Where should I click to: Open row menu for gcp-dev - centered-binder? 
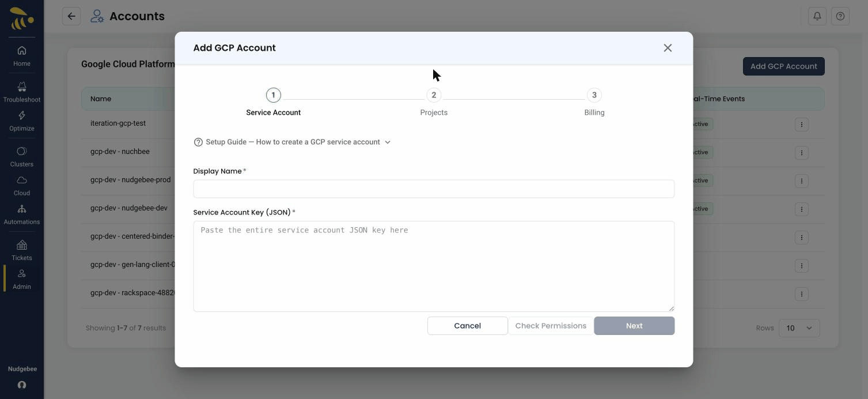pos(801,237)
